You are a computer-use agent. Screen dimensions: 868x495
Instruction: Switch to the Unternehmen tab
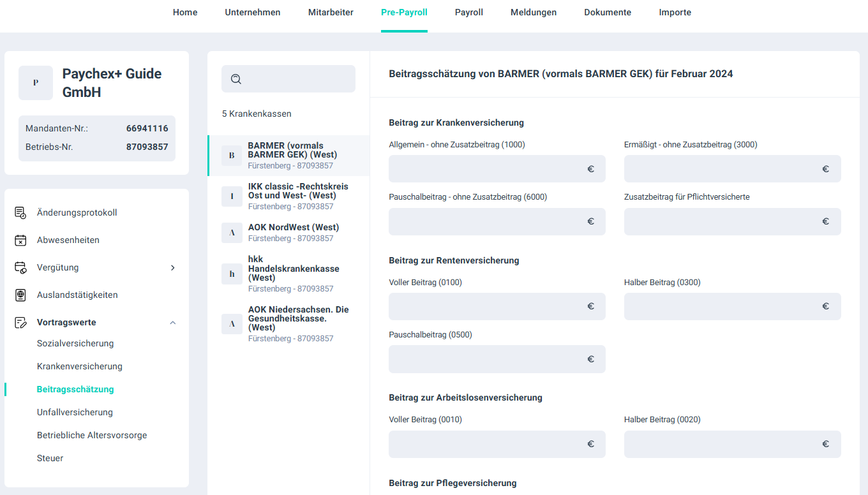tap(253, 12)
